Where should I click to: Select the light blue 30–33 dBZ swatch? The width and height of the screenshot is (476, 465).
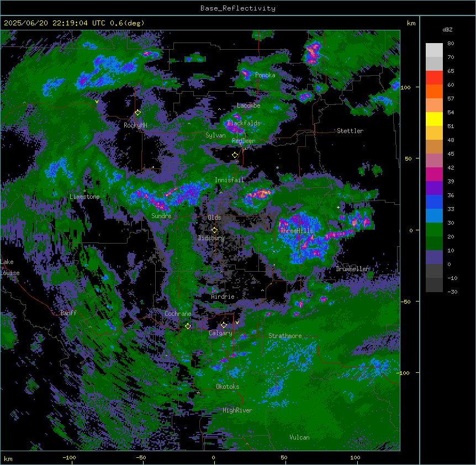pos(434,216)
